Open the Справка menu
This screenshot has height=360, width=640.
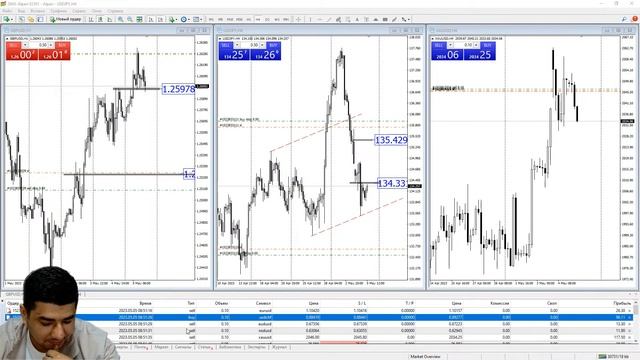pyautogui.click(x=116, y=11)
